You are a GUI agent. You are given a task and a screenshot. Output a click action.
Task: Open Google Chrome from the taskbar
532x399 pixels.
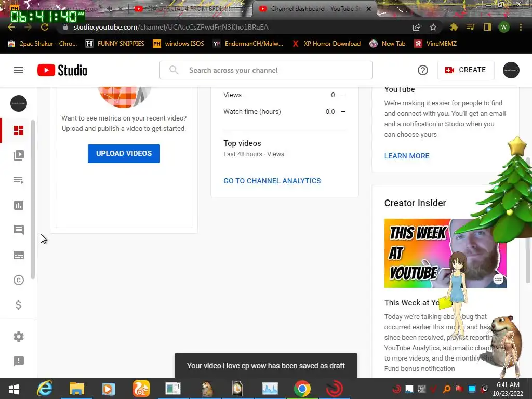pos(302,389)
